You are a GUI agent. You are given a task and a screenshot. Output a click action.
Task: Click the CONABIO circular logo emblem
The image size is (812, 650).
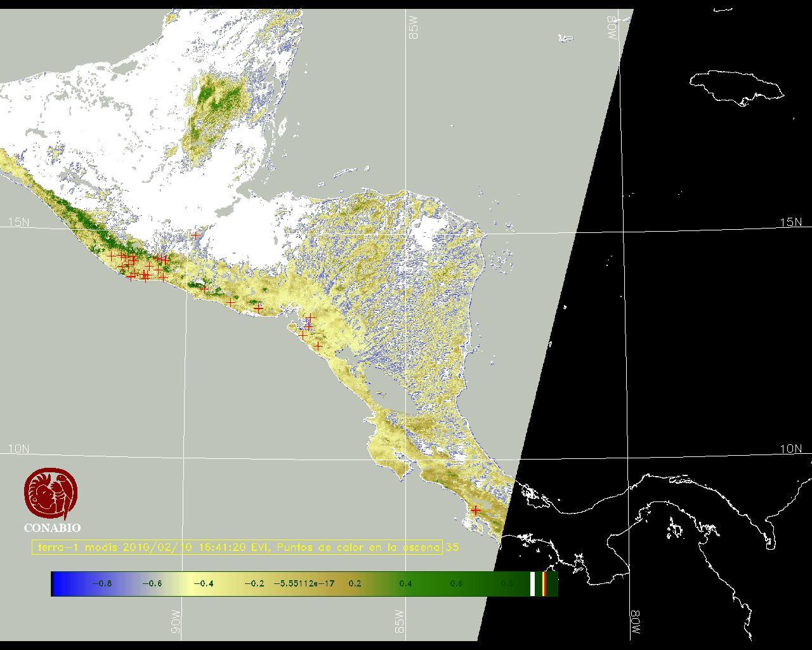pyautogui.click(x=51, y=494)
